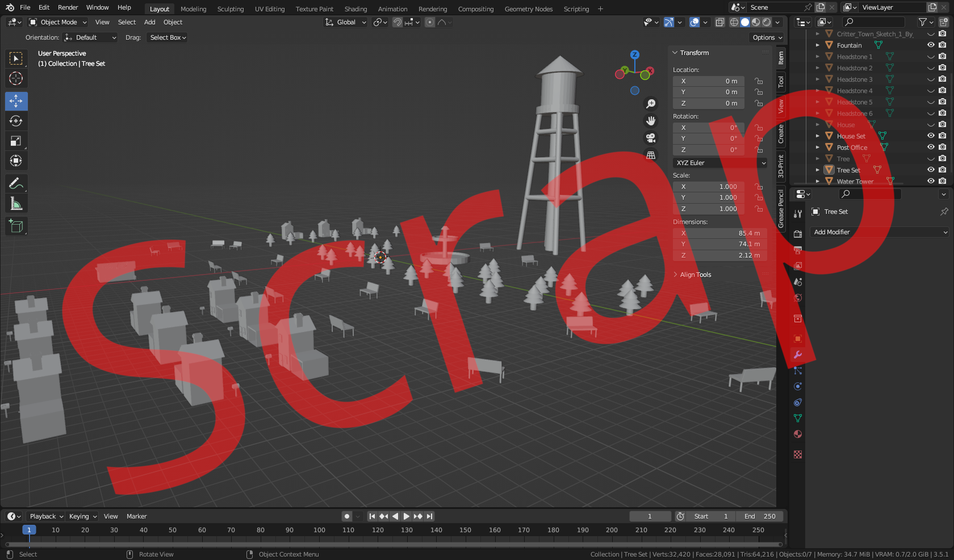Viewport: 954px width, 560px height.
Task: Toggle auto keying record button
Action: coord(347,516)
